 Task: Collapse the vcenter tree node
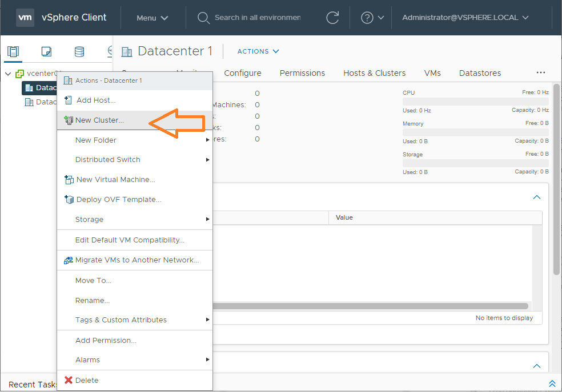tap(8, 74)
